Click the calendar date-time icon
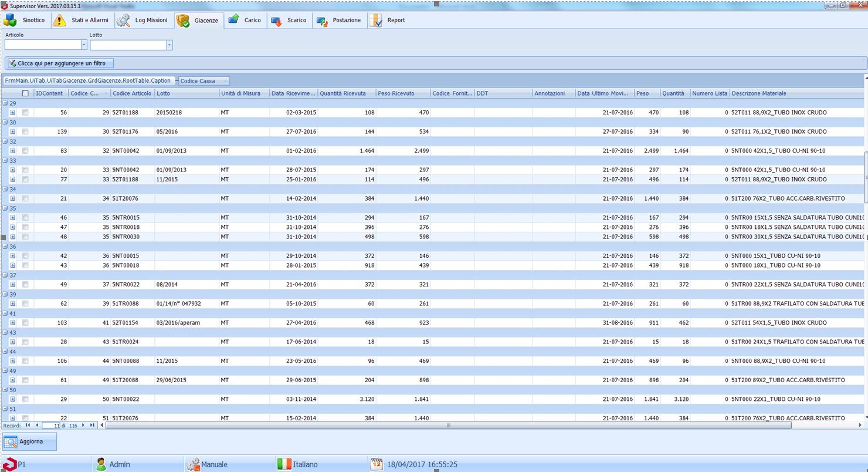This screenshot has height=472, width=868. tap(377, 464)
